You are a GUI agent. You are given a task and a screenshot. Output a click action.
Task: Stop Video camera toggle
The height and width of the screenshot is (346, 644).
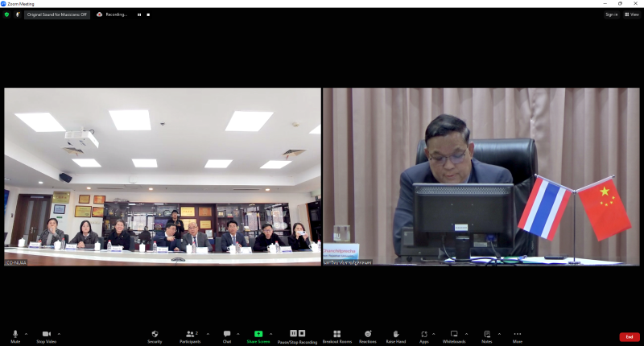pyautogui.click(x=46, y=334)
